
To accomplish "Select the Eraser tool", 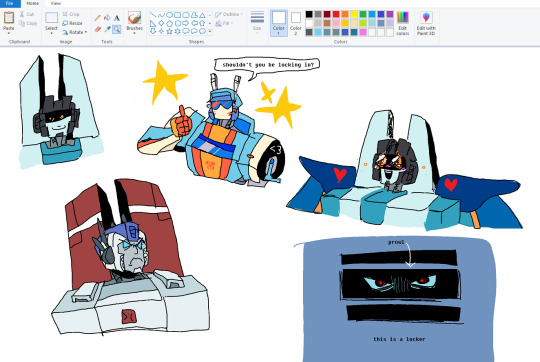I will tap(97, 29).
